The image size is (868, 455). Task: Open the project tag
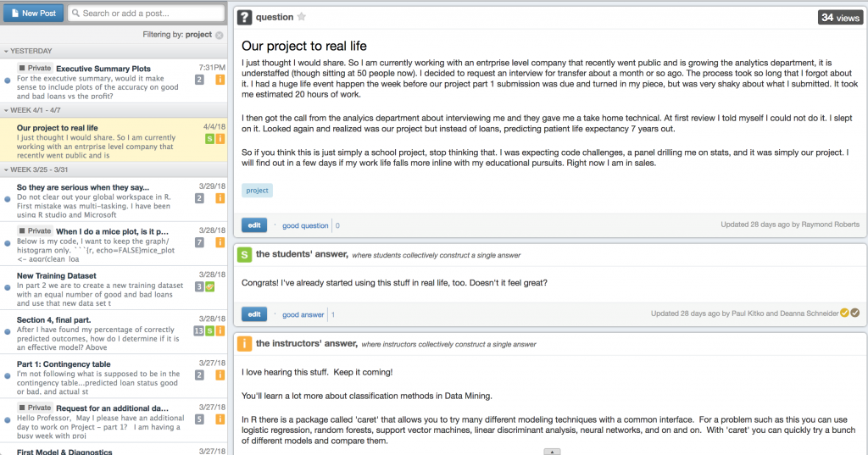[257, 191]
